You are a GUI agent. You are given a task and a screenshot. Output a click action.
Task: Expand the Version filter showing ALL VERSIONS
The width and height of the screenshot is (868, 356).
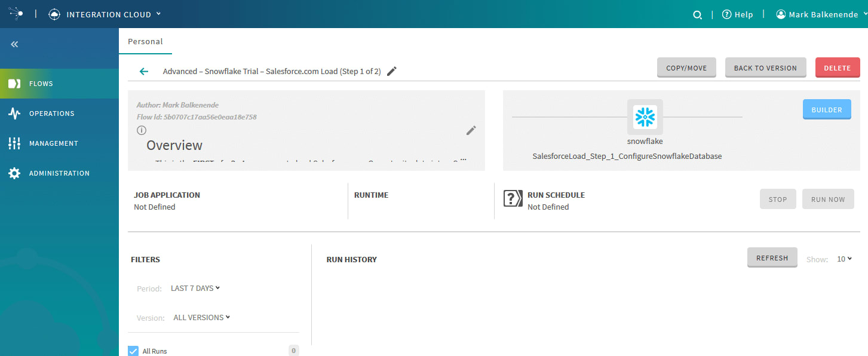201,317
